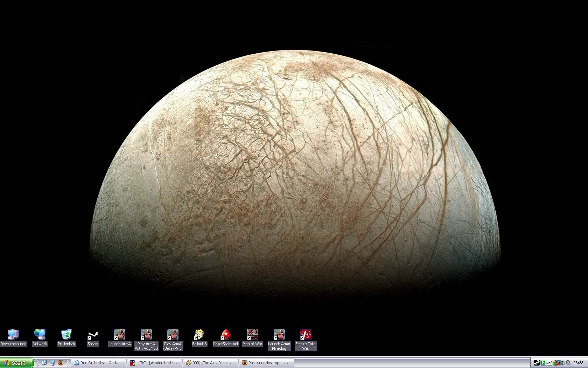Switch to the mIRC taskbar window

coord(154,363)
